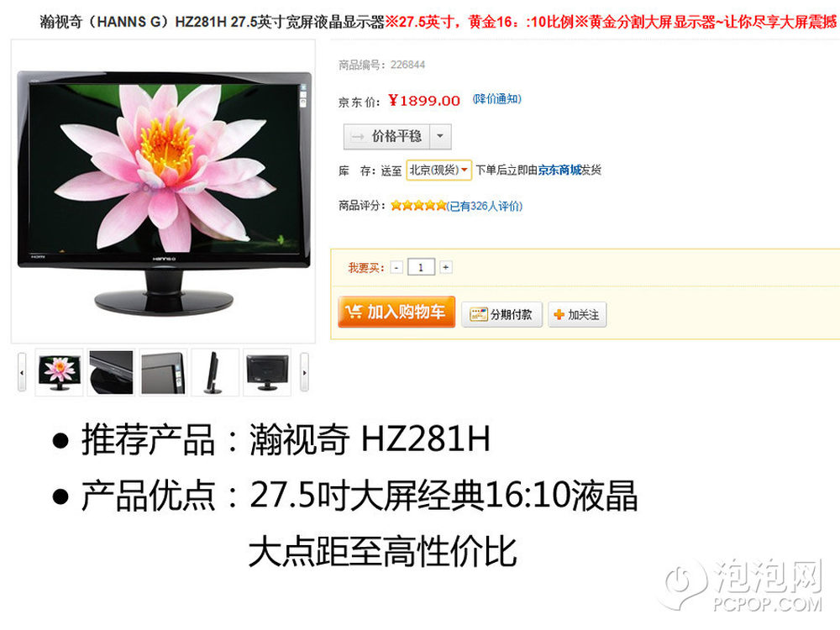The height and width of the screenshot is (630, 840).
Task: Select the monitor base close-up thumbnail
Action: coord(111,372)
